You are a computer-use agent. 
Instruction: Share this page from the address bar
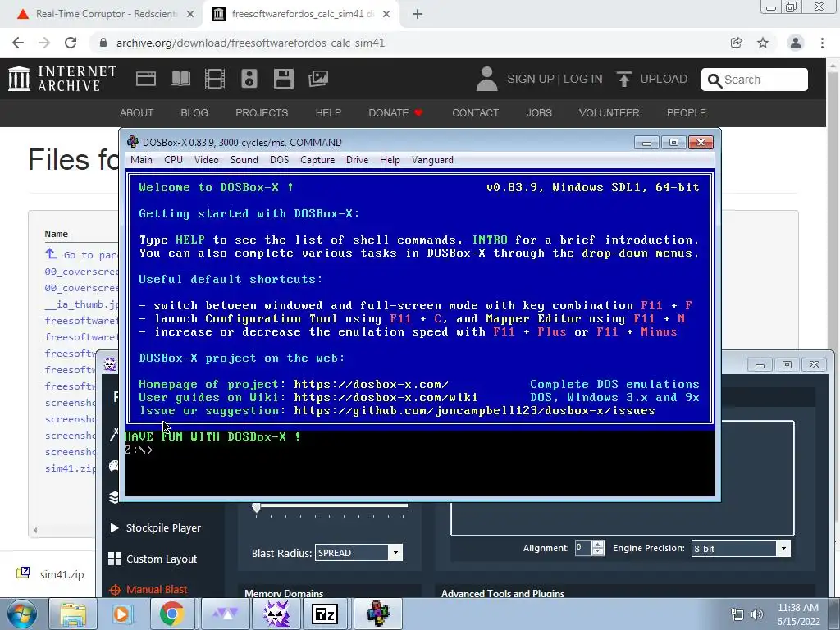737,43
